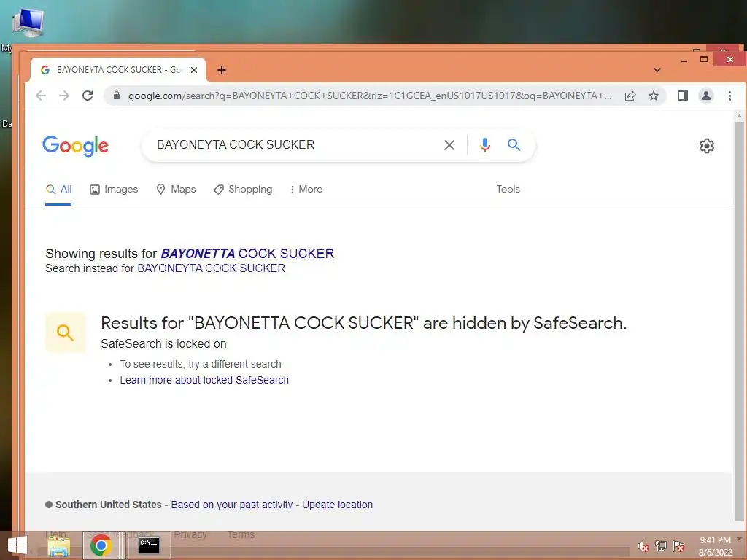
Task: Click the muted volume tray icon
Action: click(643, 546)
